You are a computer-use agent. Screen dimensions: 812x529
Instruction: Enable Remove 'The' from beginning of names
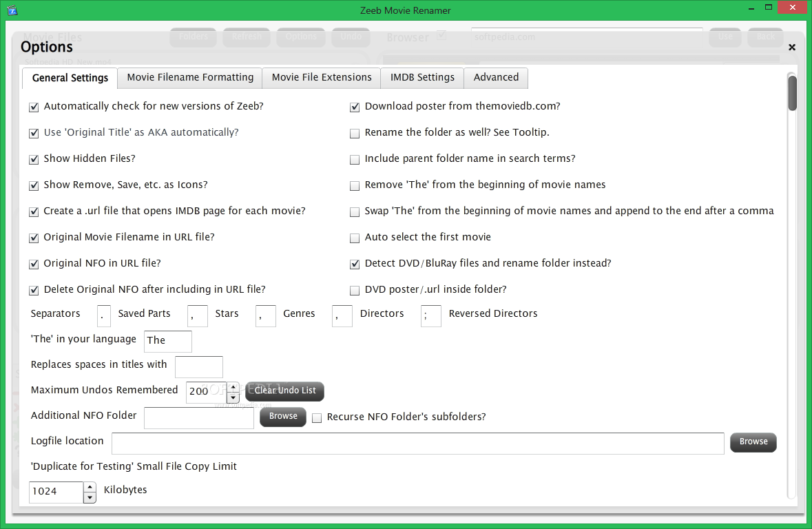pyautogui.click(x=355, y=185)
